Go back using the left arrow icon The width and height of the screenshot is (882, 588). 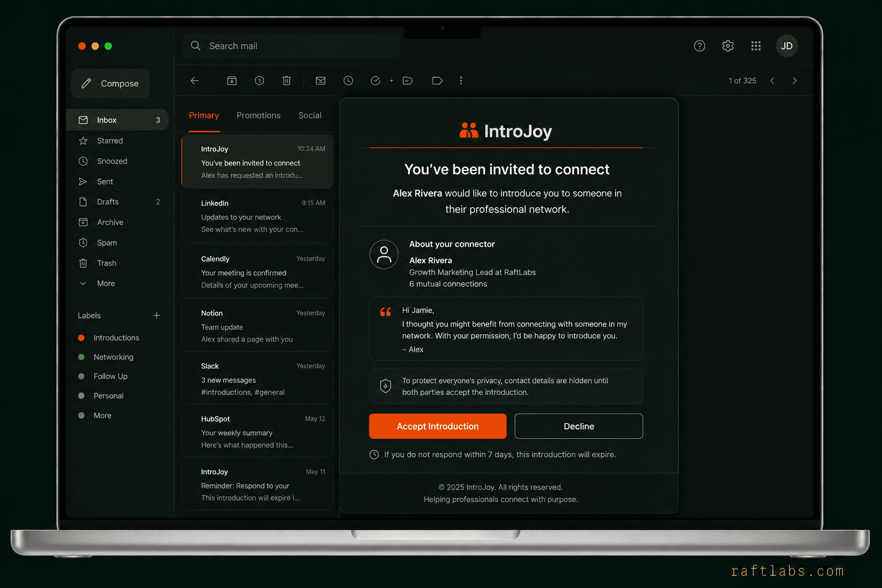(195, 81)
